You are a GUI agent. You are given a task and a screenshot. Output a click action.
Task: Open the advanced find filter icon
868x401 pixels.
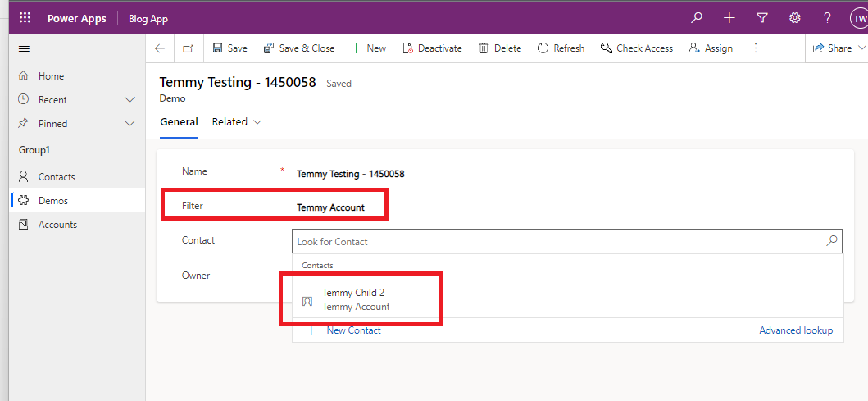pyautogui.click(x=762, y=18)
